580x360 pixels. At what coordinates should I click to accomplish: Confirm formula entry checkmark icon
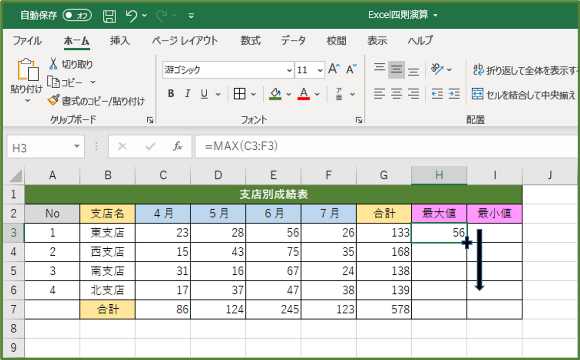(150, 147)
